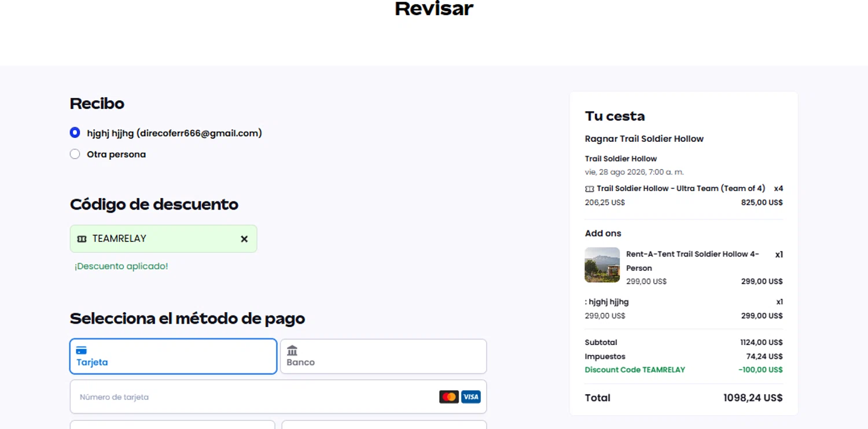The width and height of the screenshot is (868, 429).
Task: Click the Tu cesta heading
Action: click(x=615, y=116)
